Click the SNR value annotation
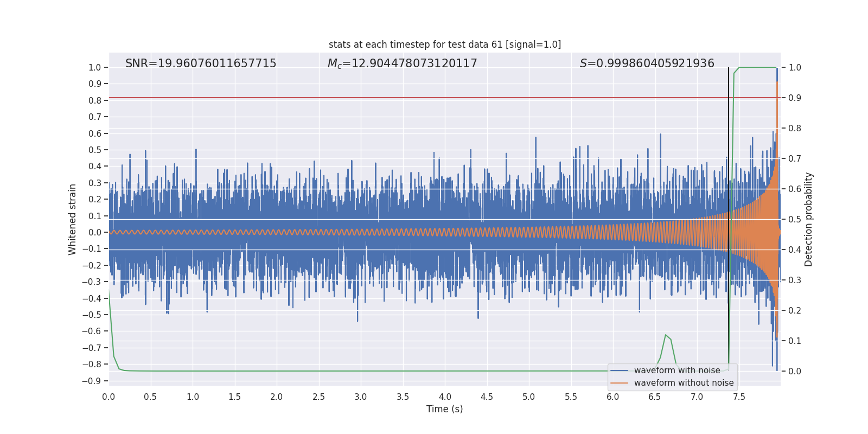 click(201, 63)
